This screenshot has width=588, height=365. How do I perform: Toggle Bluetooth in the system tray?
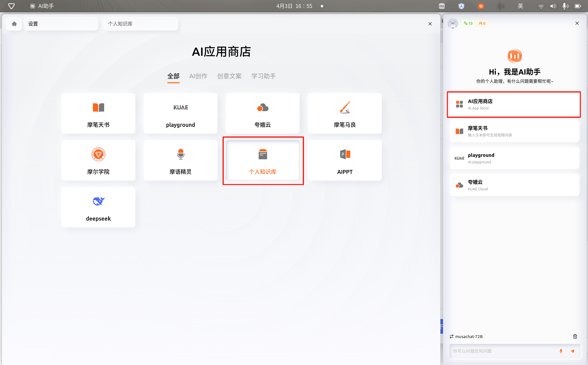(500, 6)
